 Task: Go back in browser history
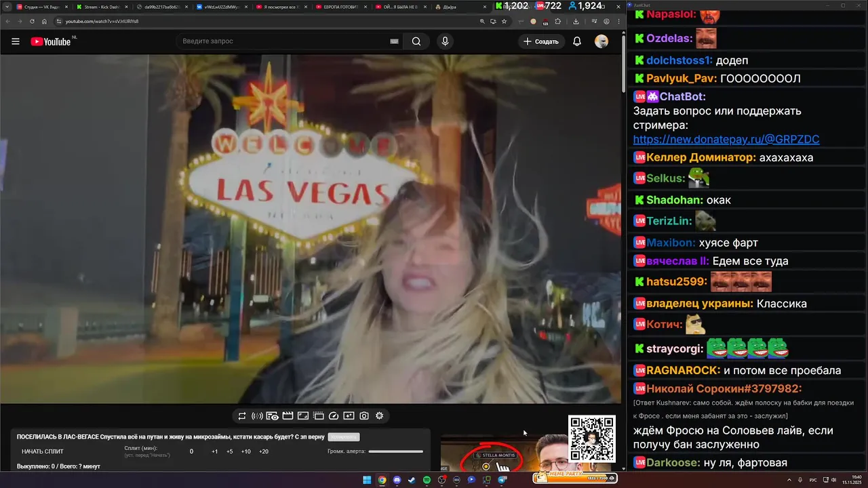pyautogui.click(x=8, y=21)
